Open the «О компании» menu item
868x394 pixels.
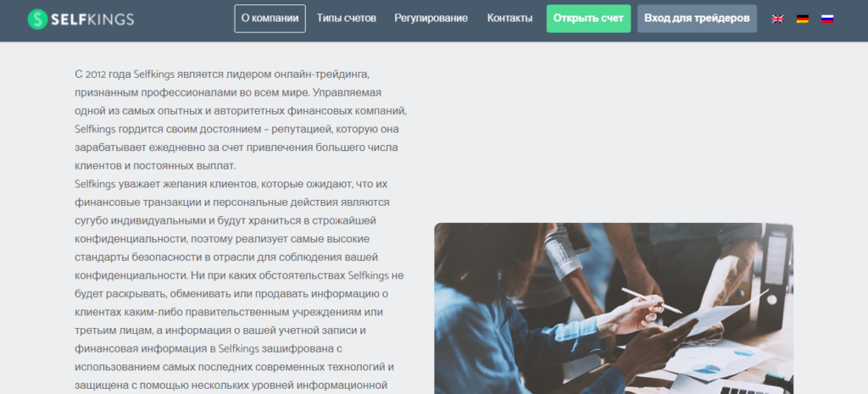pyautogui.click(x=270, y=19)
